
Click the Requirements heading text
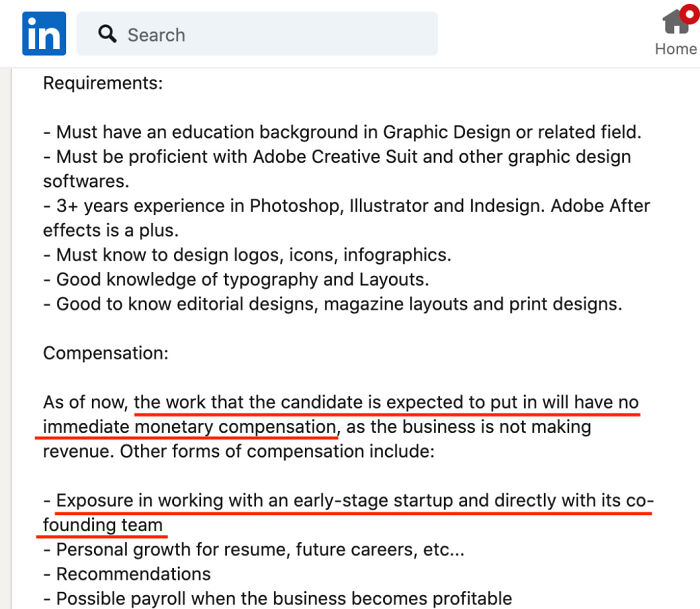coord(103,83)
